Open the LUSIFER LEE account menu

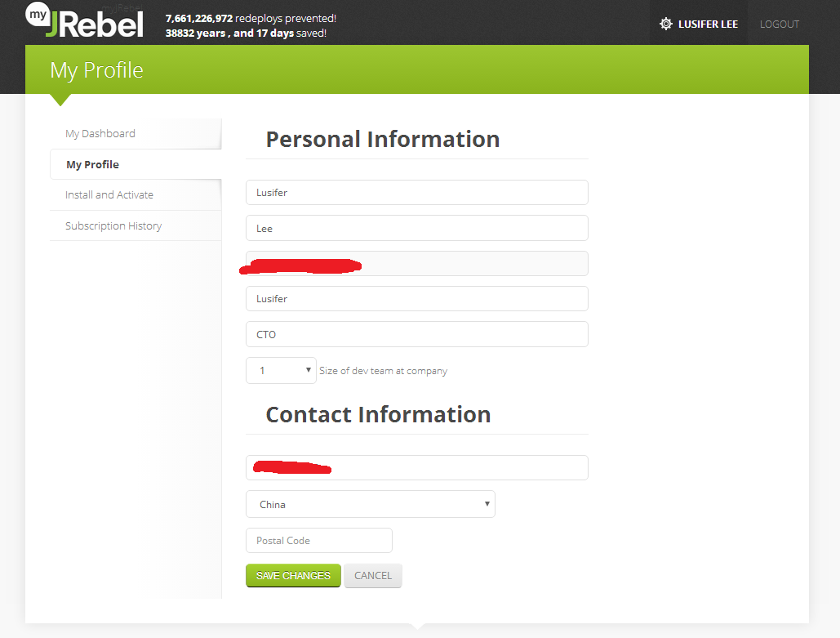(707, 24)
